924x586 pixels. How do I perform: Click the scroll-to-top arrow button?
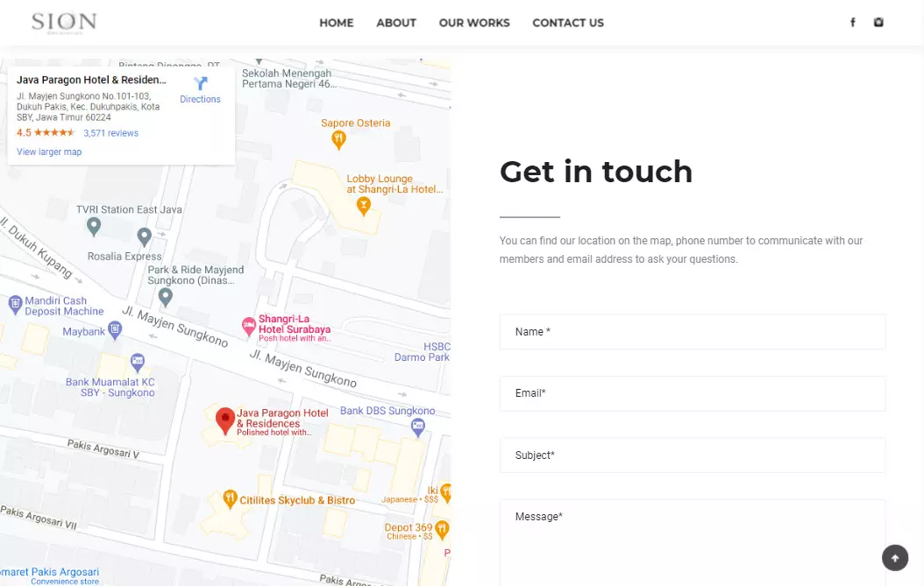click(x=895, y=558)
